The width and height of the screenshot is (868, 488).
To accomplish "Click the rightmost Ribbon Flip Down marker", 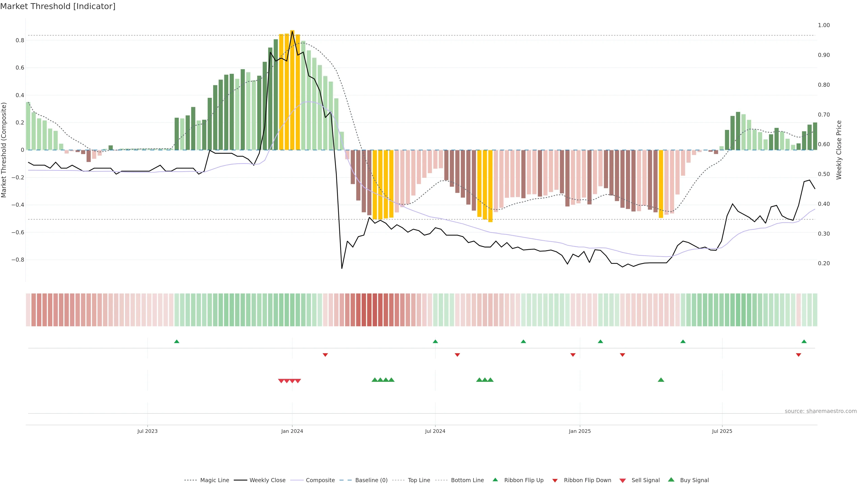I will point(798,355).
